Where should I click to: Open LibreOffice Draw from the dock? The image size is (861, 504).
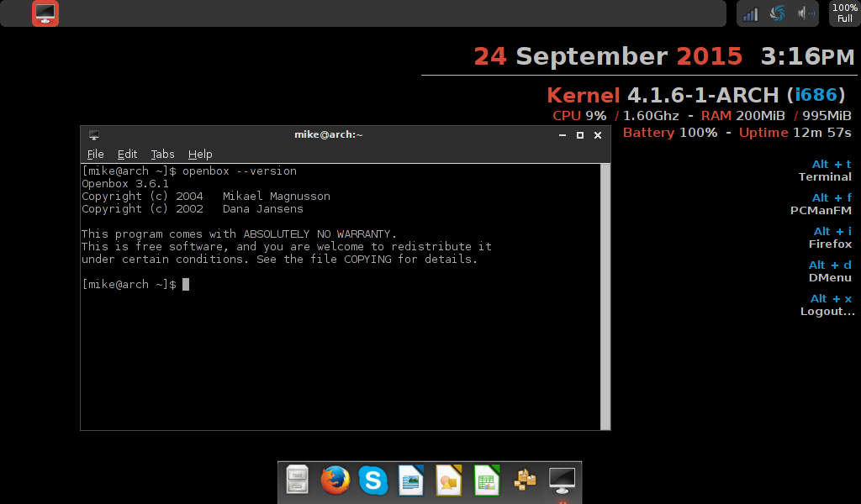(x=449, y=480)
